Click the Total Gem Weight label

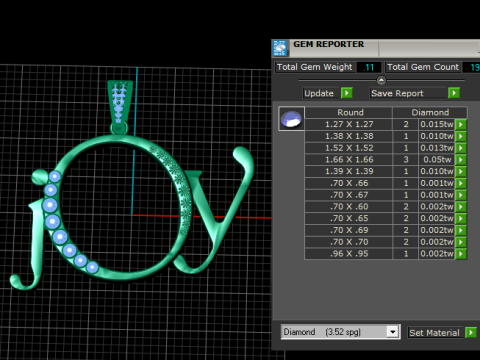pos(314,67)
